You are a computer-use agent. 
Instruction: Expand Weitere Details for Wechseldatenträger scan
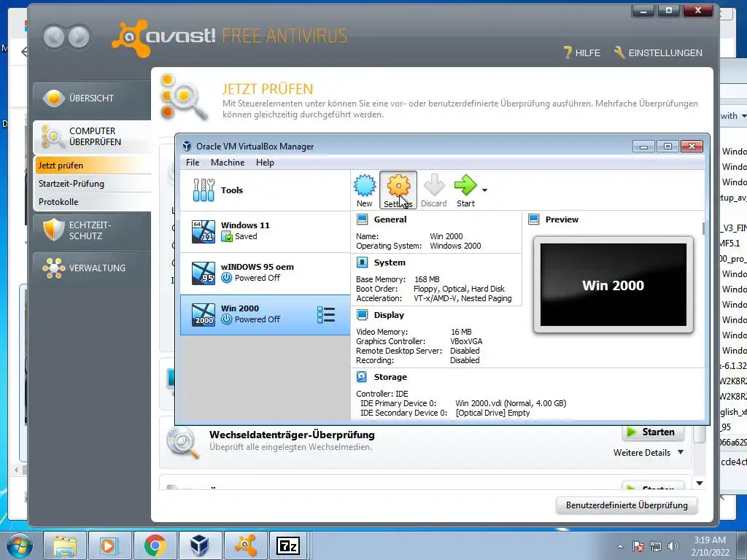point(649,452)
